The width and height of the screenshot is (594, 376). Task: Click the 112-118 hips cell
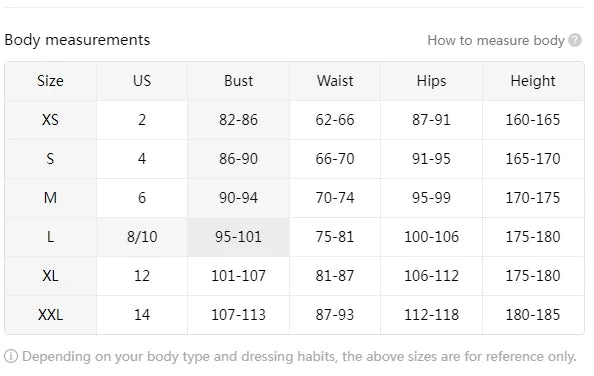[x=431, y=315]
